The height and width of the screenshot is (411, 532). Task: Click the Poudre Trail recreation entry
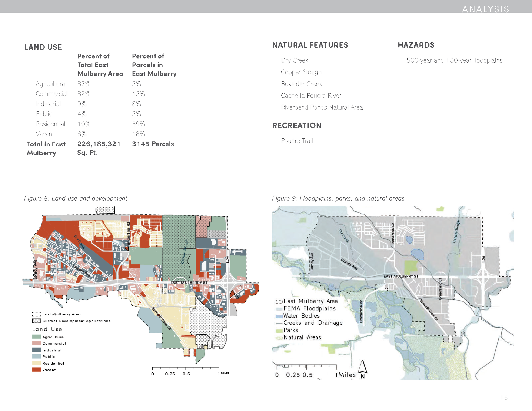click(297, 141)
